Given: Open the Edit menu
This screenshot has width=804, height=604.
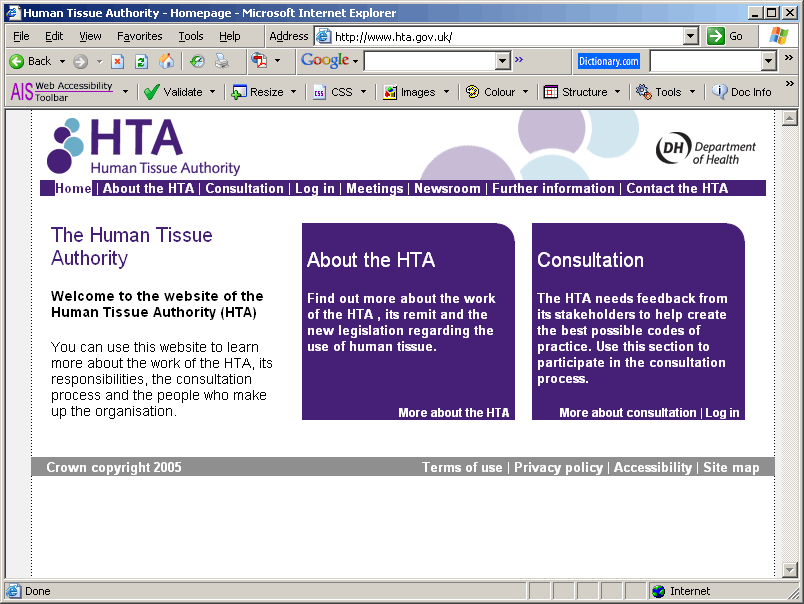Looking at the screenshot, I should (x=54, y=36).
